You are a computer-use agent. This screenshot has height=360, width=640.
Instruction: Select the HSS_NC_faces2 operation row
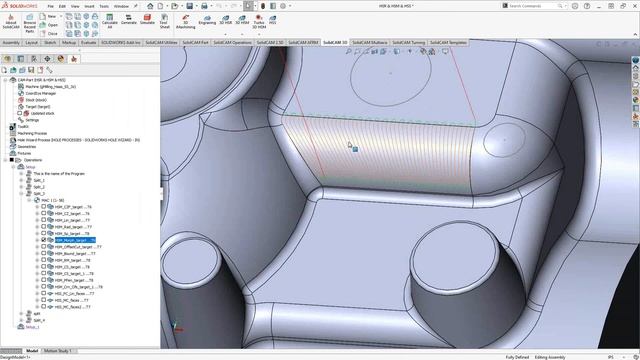coord(72,307)
